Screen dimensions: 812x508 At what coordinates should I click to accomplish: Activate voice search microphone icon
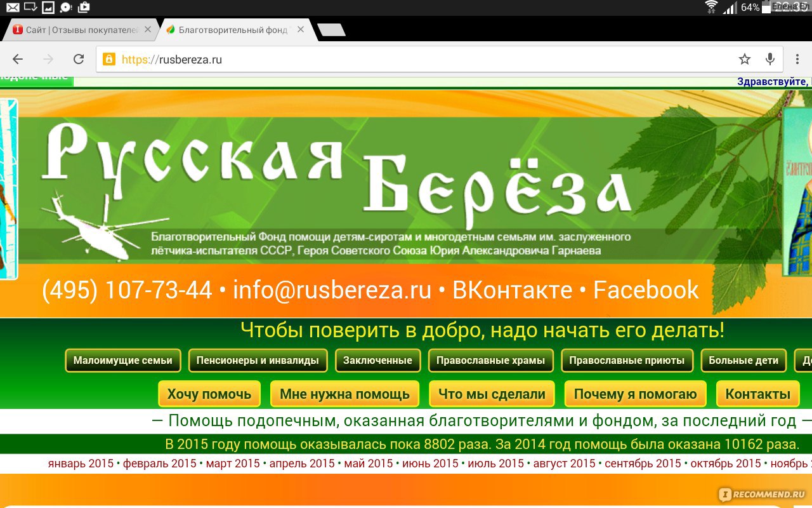pos(769,59)
